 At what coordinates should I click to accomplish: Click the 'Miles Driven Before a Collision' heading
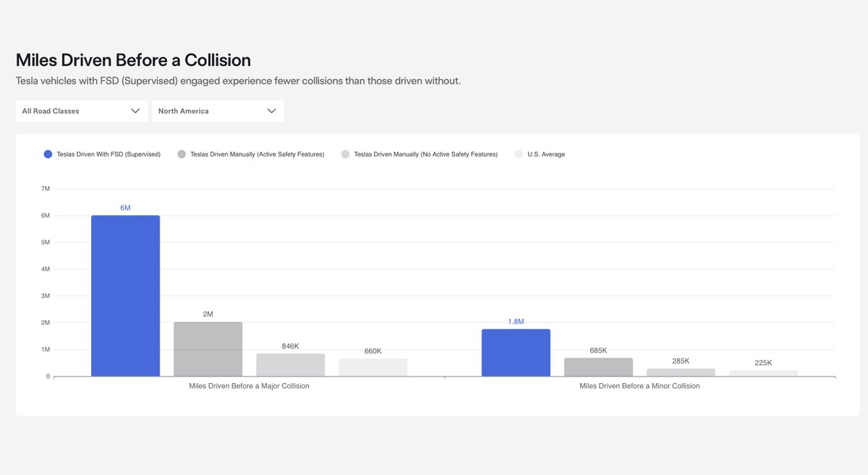tap(133, 60)
